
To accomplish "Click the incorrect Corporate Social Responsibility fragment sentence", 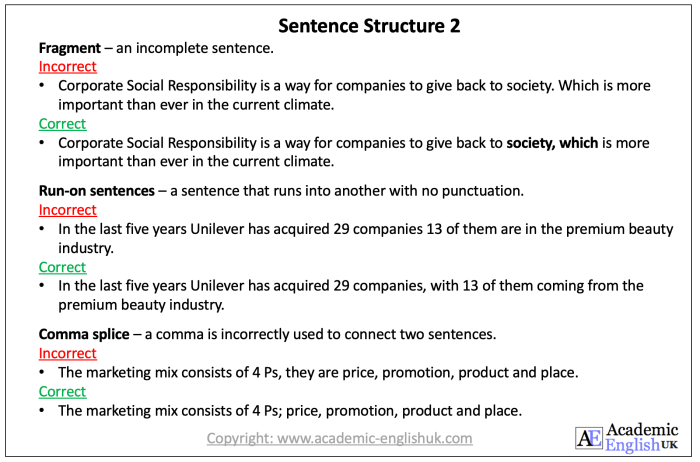I will 354,95.
